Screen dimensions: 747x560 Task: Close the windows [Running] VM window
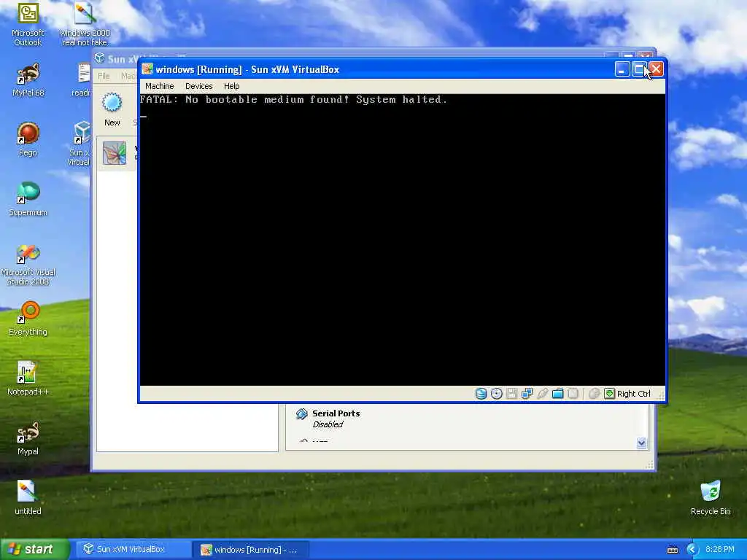tap(656, 69)
